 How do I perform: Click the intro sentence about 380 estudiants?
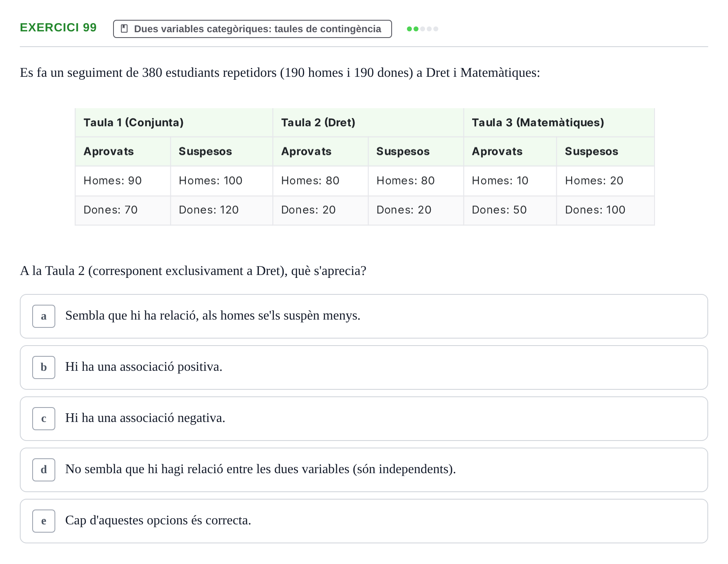tap(280, 73)
